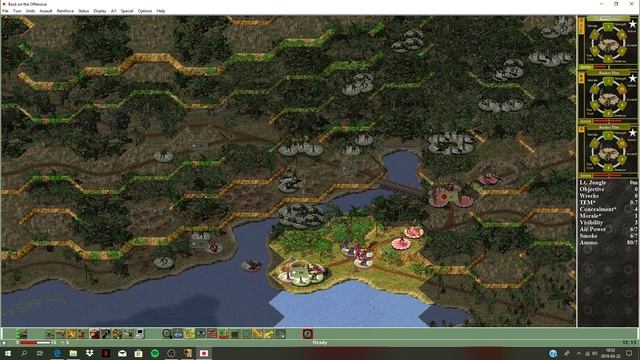The height and width of the screenshot is (360, 640).
Task: Click the "Air Power" info row
Action: 608,229
